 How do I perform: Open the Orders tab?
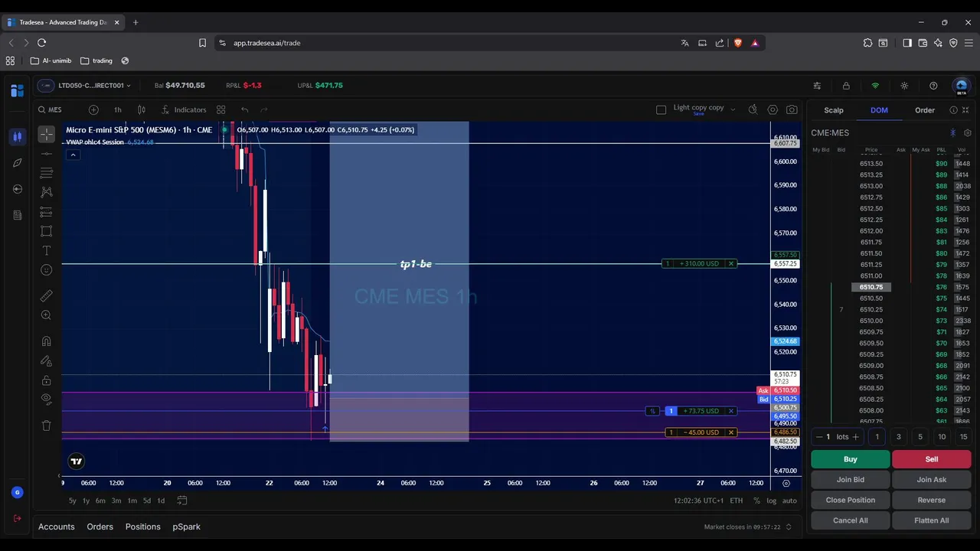100,527
